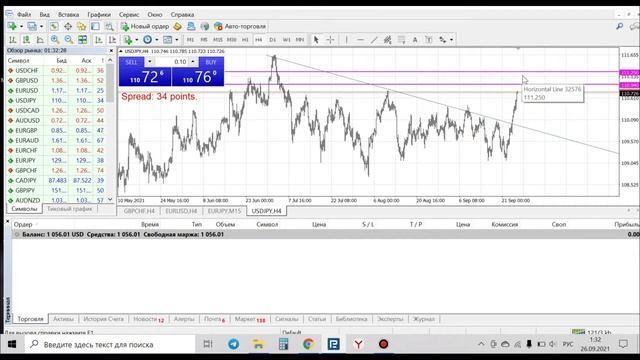Select the horizontal line tool
This screenshot has width=640, height=360.
tap(360, 40)
